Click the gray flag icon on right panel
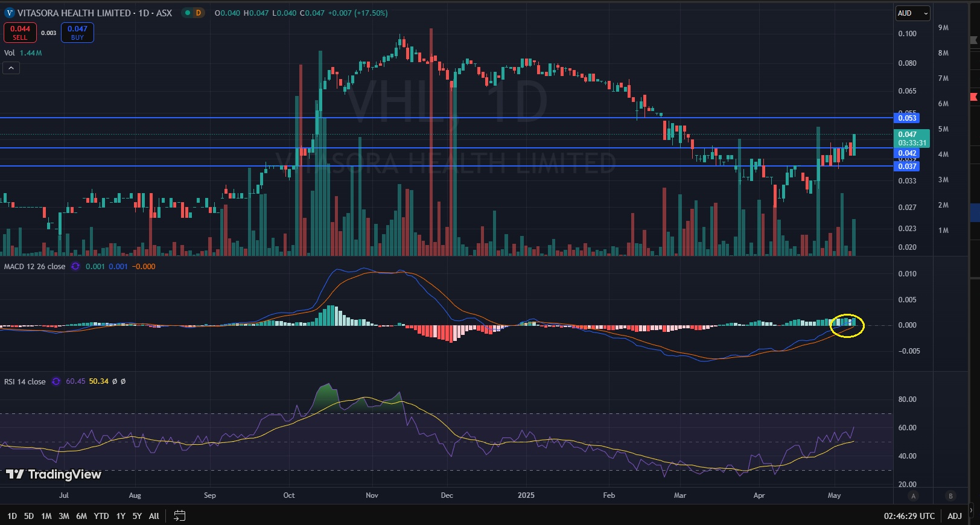 pyautogui.click(x=974, y=40)
